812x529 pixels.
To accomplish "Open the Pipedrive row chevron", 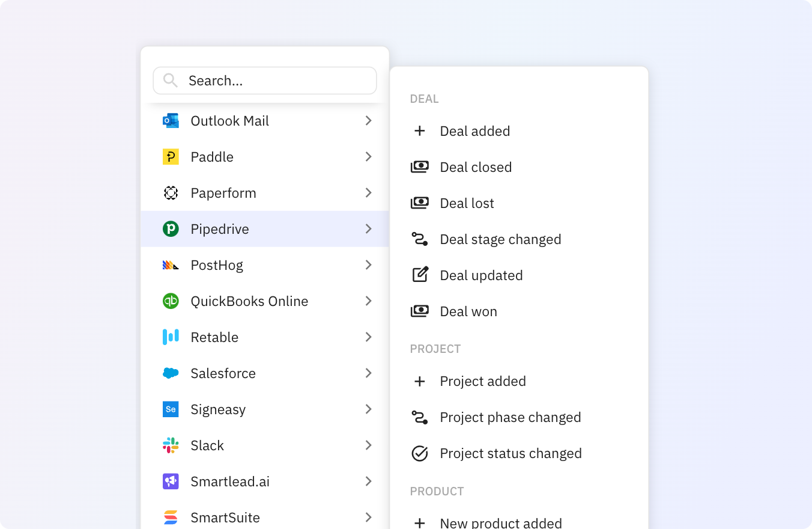I will click(x=368, y=229).
